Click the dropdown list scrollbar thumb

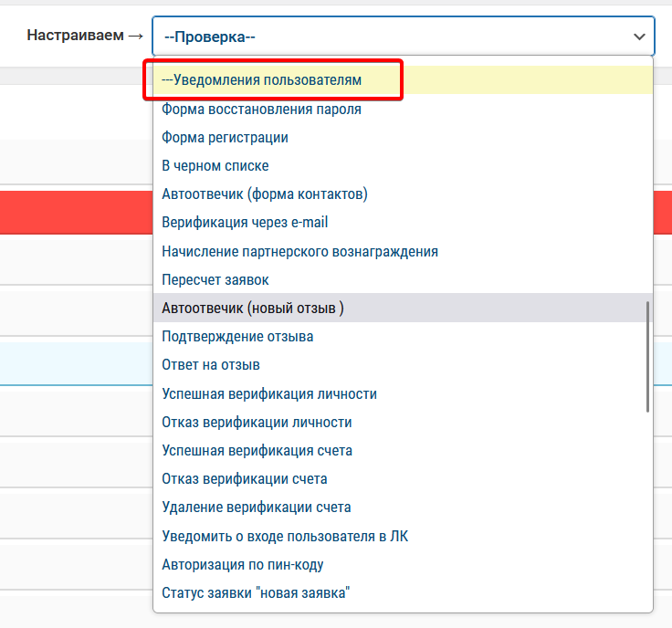[648, 357]
